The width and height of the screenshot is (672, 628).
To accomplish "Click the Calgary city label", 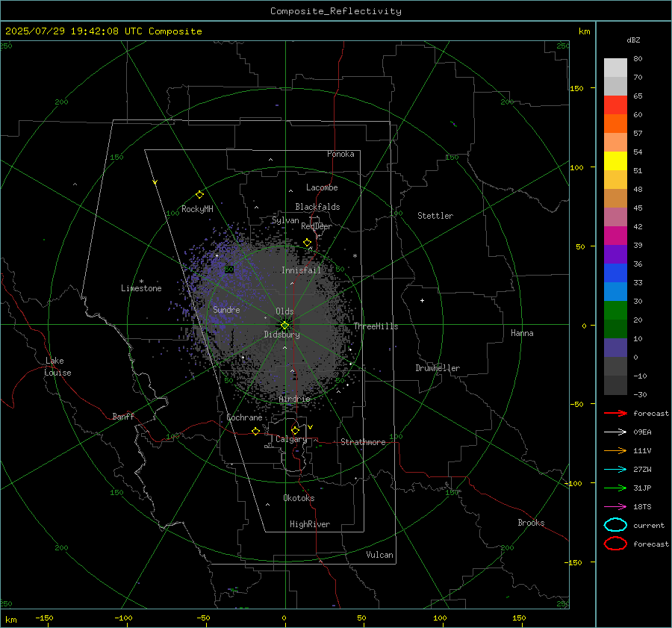I will click(x=291, y=439).
